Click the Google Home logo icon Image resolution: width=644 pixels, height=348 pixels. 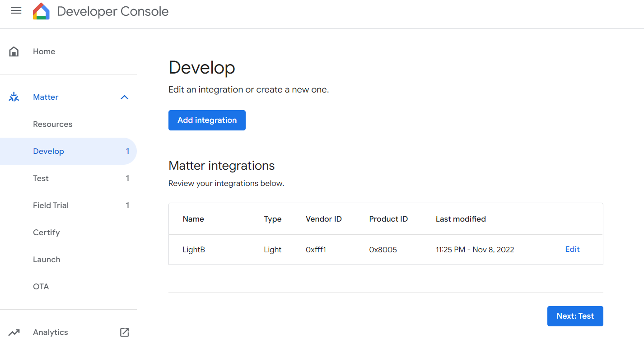(x=41, y=11)
